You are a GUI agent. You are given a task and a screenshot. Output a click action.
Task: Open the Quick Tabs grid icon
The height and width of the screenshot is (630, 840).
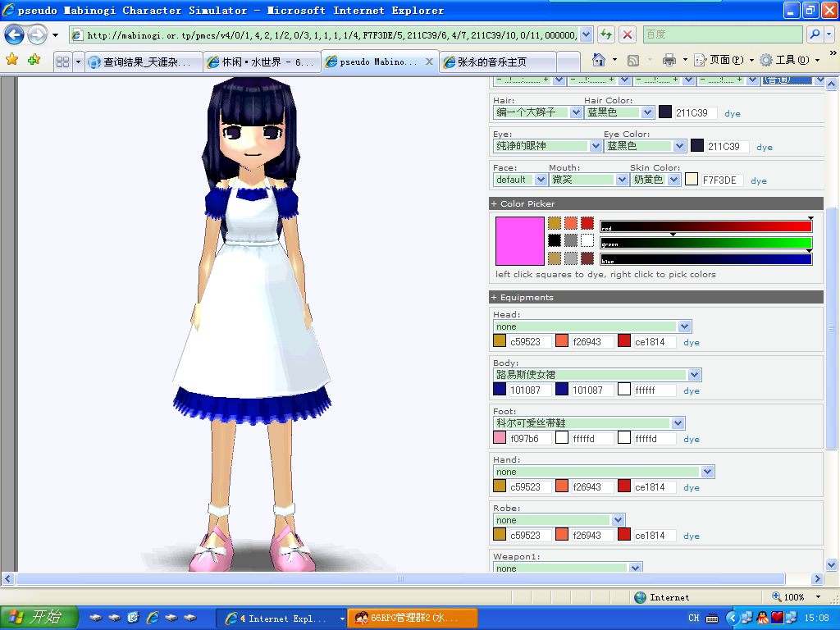[62, 62]
